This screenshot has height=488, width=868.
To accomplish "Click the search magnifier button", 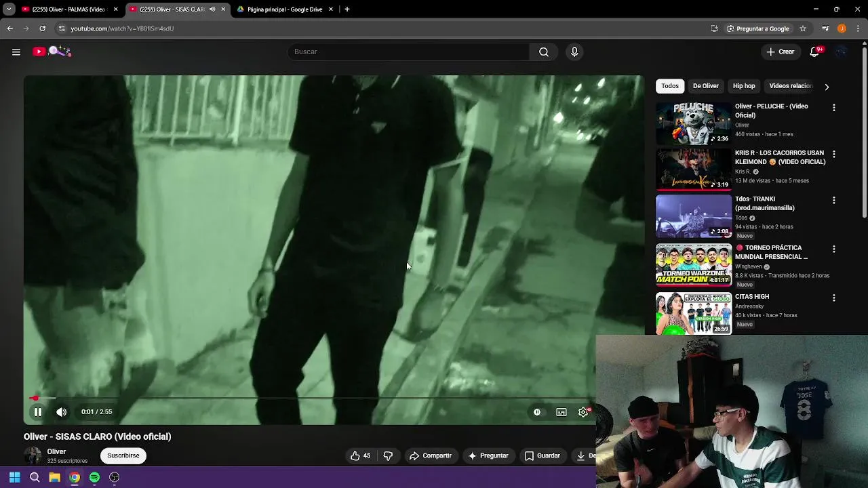I will 544,52.
